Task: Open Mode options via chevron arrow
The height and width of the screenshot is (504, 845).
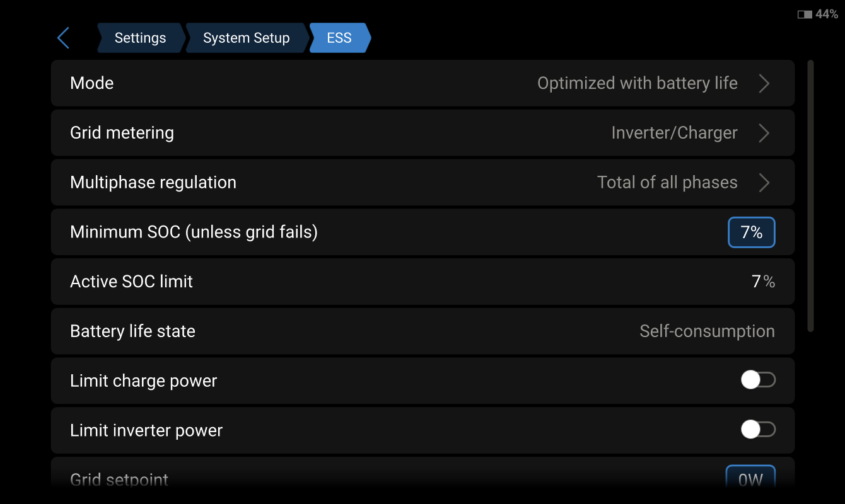Action: 764,83
